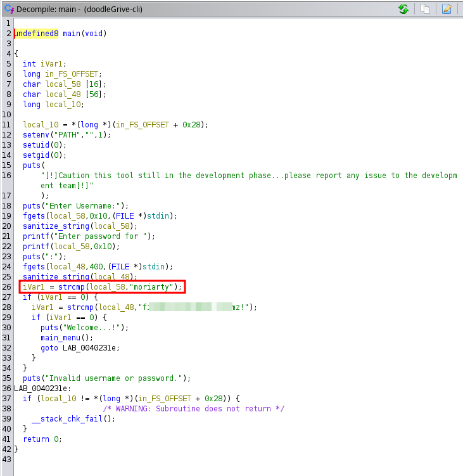The width and height of the screenshot is (463, 476).
Task: Click line number 26 in the margin
Action: (x=7, y=287)
